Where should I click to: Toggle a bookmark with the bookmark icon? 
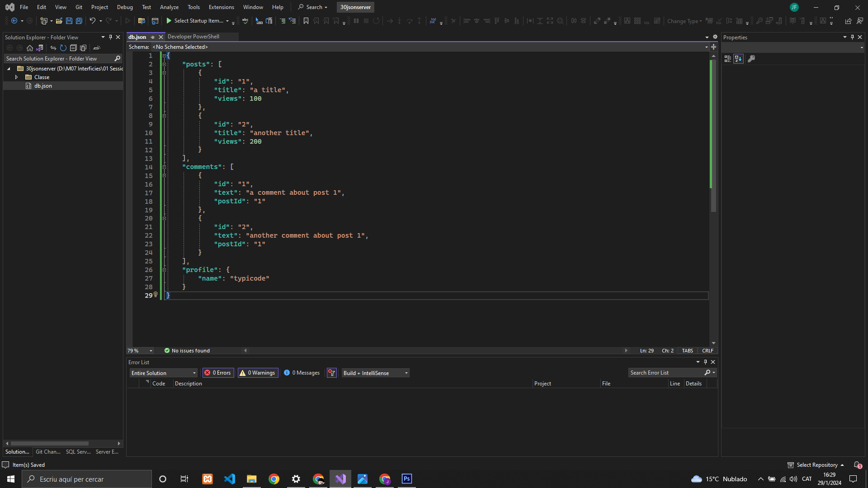pos(306,21)
